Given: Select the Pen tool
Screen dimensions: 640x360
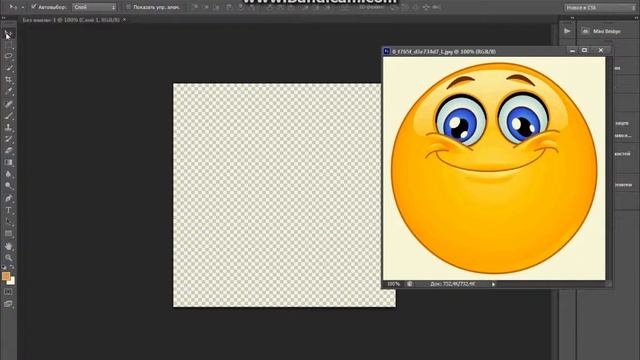Looking at the screenshot, I should coord(9,198).
